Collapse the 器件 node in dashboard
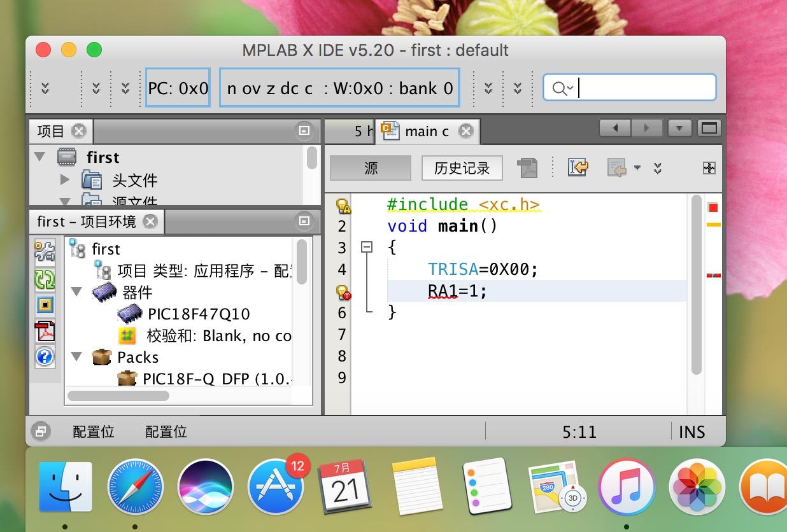Image resolution: width=787 pixels, height=532 pixels. coord(77,292)
